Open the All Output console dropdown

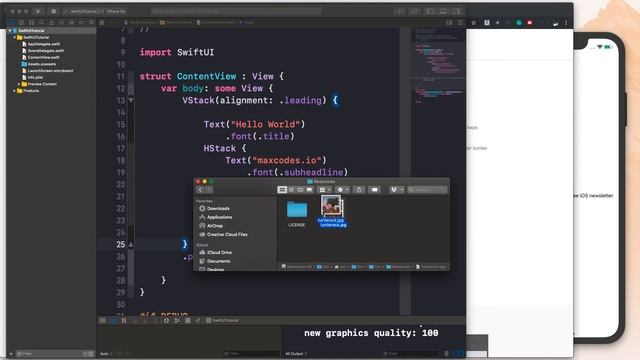coord(296,354)
